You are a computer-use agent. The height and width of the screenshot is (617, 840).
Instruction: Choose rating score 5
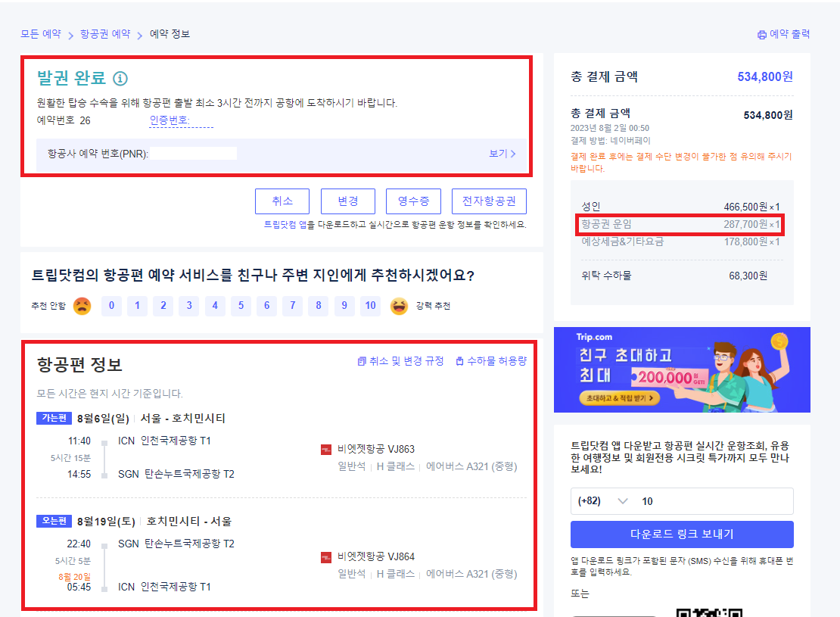pyautogui.click(x=241, y=306)
